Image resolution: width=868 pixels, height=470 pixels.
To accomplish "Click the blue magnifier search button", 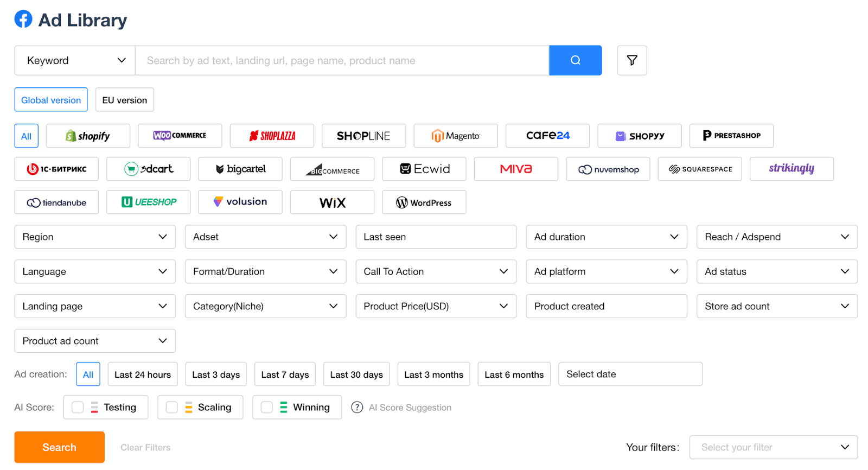I will pos(575,60).
